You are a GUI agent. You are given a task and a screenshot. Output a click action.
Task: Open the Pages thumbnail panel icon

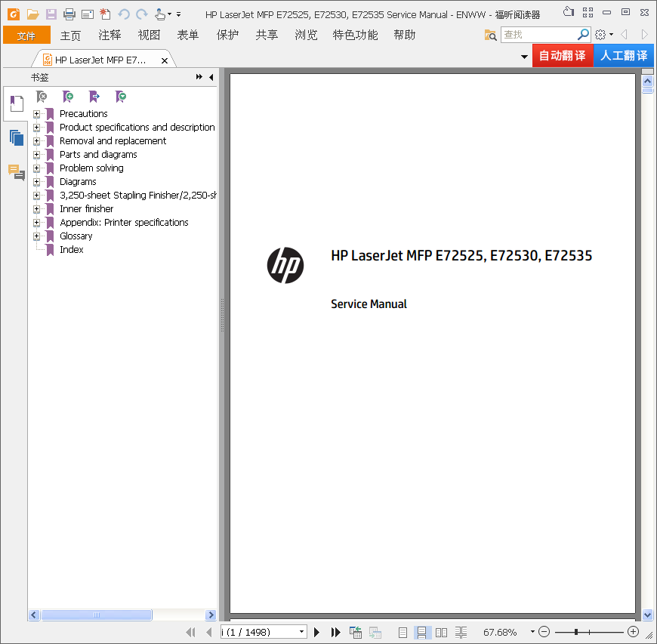(x=17, y=138)
